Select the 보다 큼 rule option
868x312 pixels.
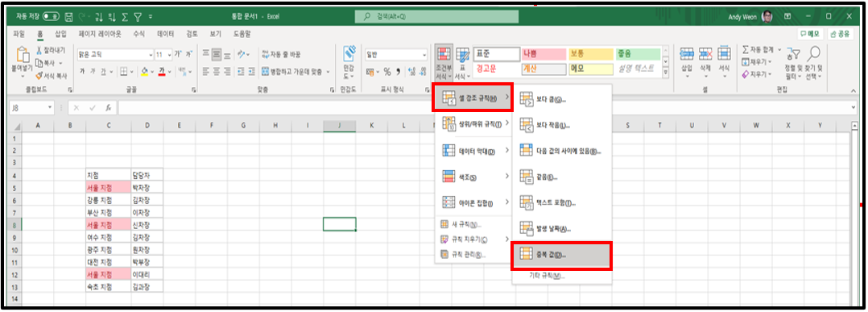tap(561, 100)
